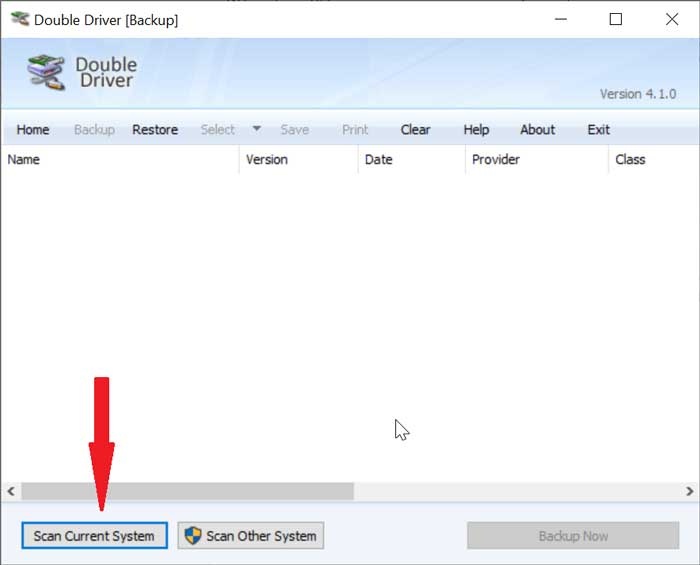Click the Print toolbar item
The width and height of the screenshot is (700, 565).
tap(355, 129)
